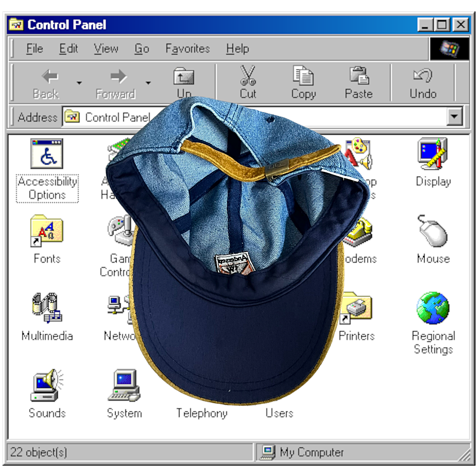Screen dimensions: 476x476
Task: Open the Back button history dropdown arrow
Action: 79,83
